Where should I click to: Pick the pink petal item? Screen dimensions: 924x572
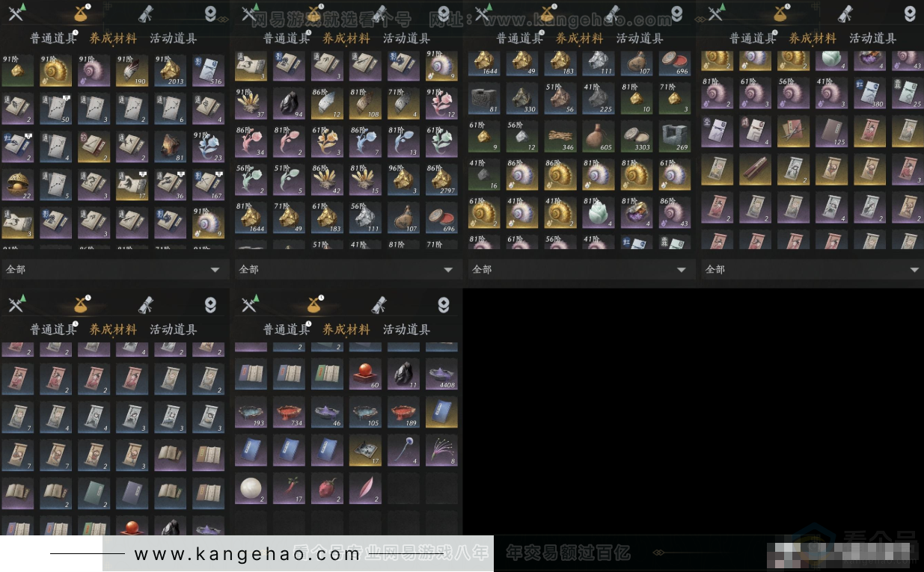tap(366, 488)
